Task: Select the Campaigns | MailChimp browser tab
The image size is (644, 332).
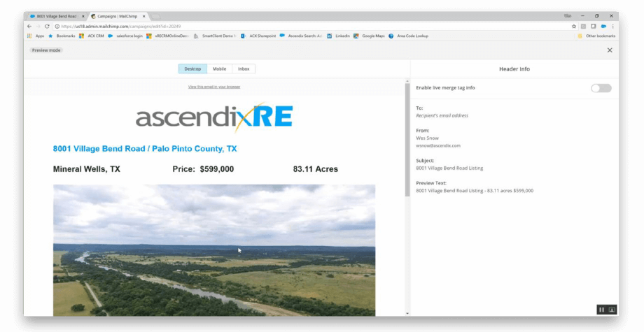Action: pyautogui.click(x=117, y=16)
